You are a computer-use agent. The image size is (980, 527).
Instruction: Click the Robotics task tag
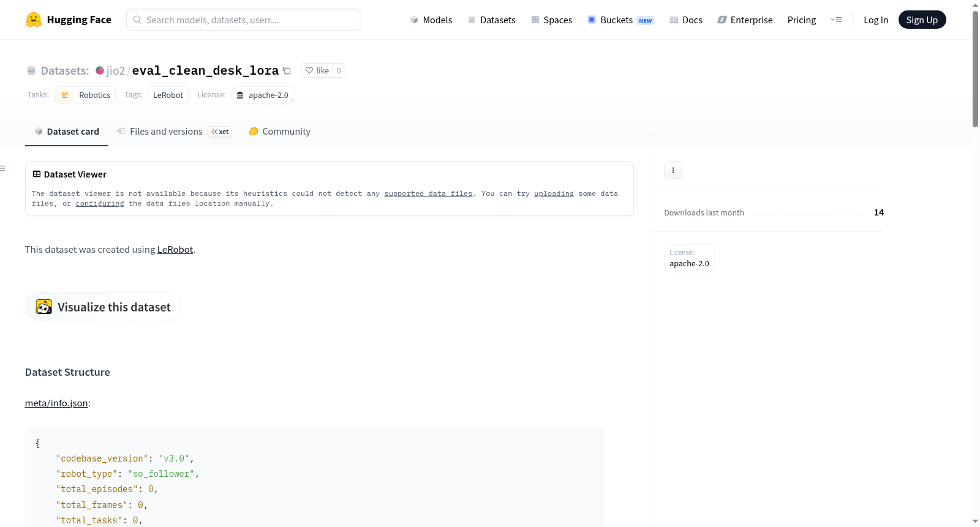click(85, 95)
